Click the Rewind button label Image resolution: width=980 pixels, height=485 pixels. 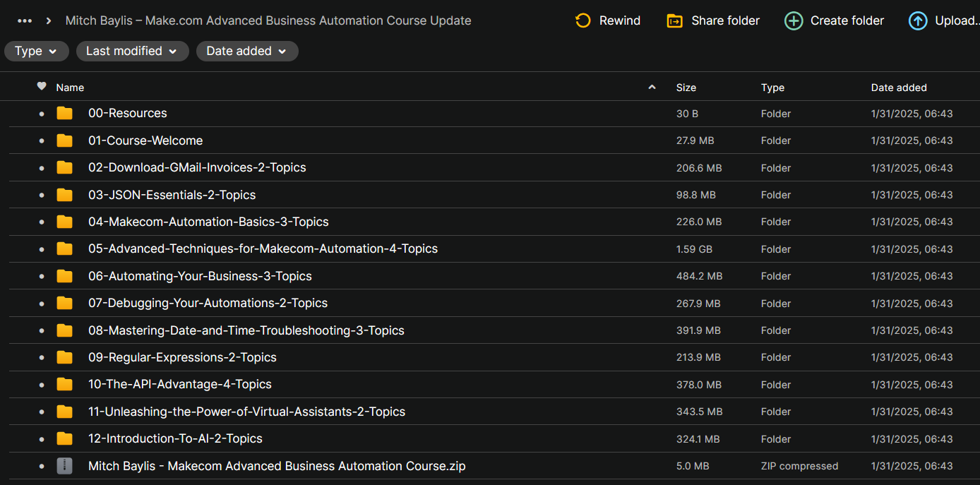pyautogui.click(x=620, y=20)
